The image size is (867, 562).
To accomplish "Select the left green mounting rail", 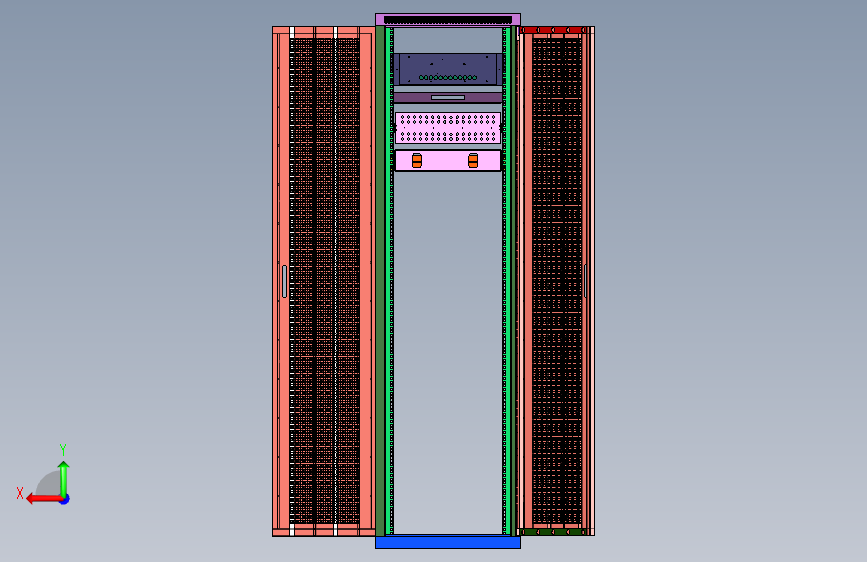I will [390, 281].
